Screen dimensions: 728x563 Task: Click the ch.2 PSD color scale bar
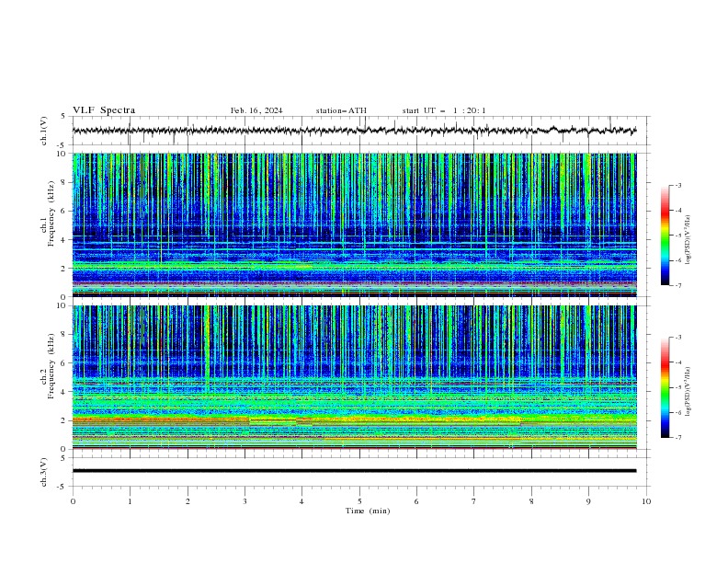pos(665,387)
